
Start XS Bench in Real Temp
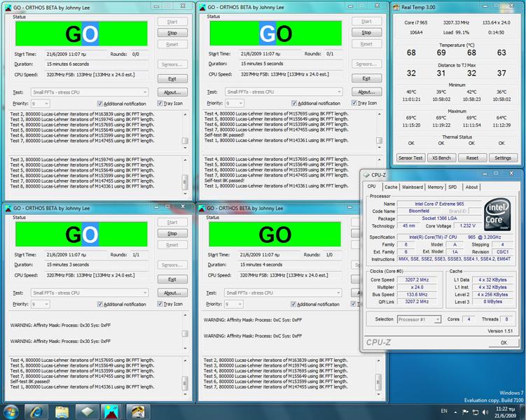click(x=441, y=158)
